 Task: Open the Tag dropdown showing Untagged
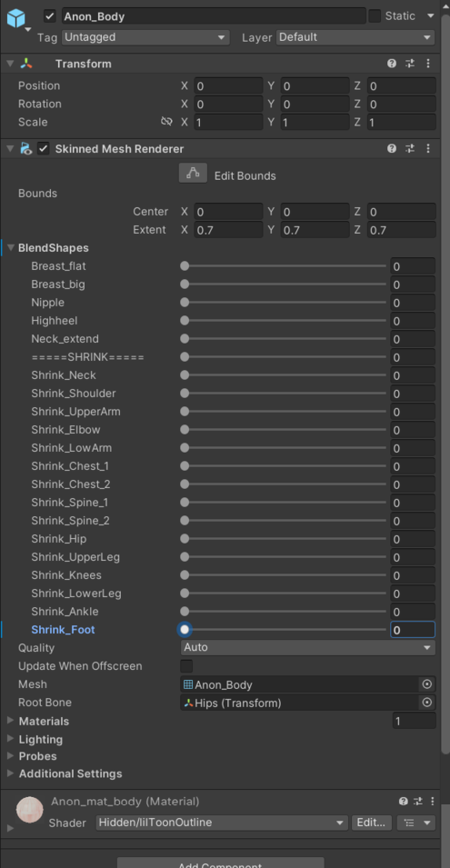point(145,37)
